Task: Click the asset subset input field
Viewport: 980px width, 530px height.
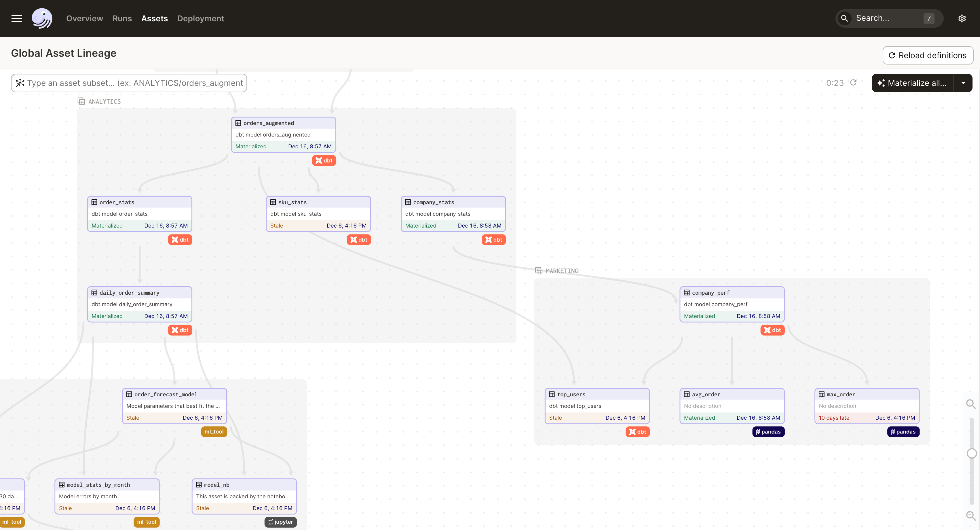Action: [x=129, y=83]
